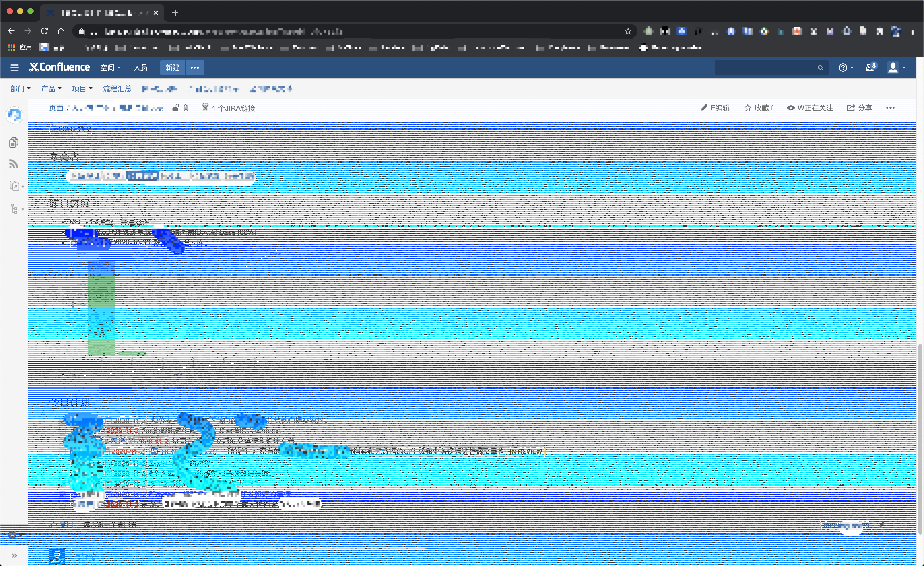
Task: Open Pages icon in left sidebar
Action: (13, 143)
